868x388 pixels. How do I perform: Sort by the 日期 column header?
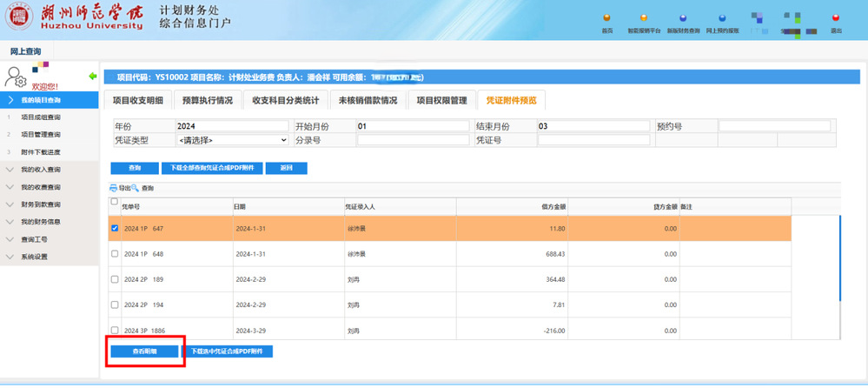(x=288, y=206)
